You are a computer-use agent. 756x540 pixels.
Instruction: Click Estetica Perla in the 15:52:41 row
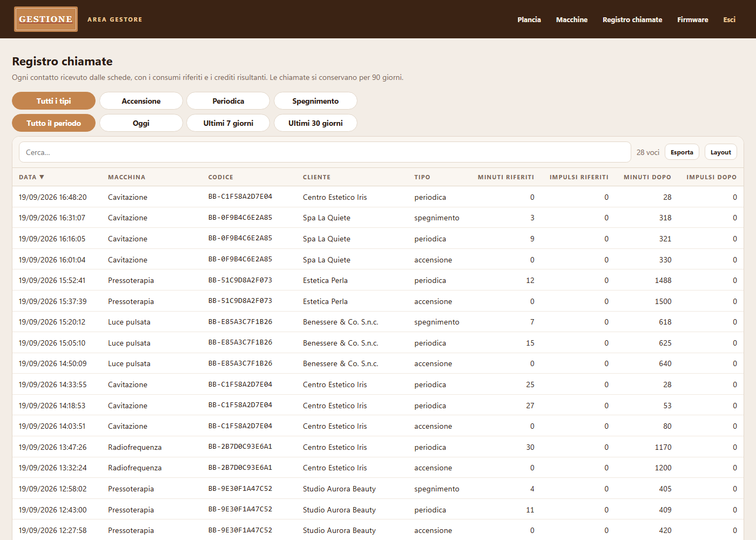point(325,280)
